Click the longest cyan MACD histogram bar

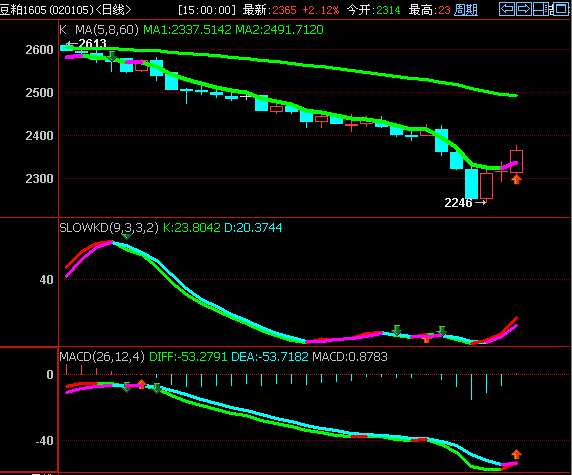pos(471,387)
